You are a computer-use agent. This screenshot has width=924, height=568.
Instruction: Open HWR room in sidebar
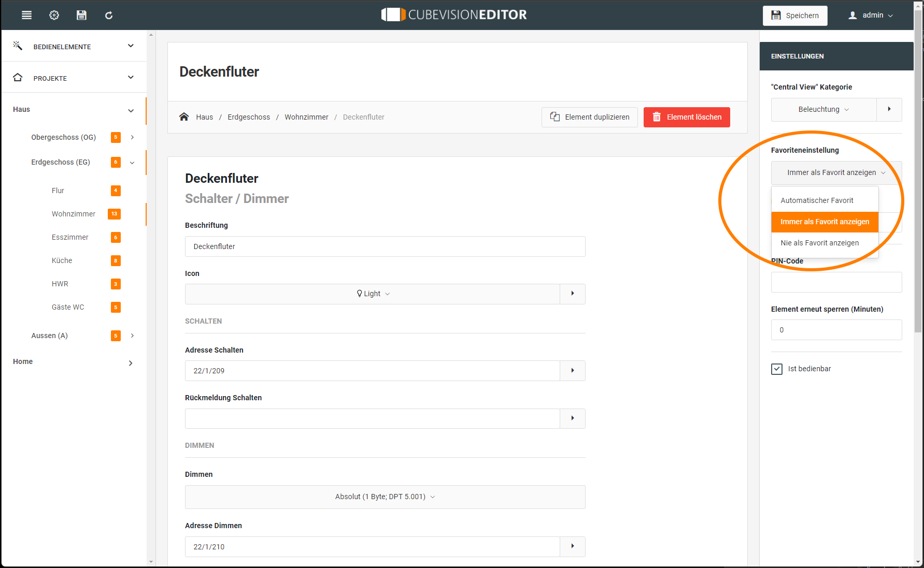pos(60,284)
